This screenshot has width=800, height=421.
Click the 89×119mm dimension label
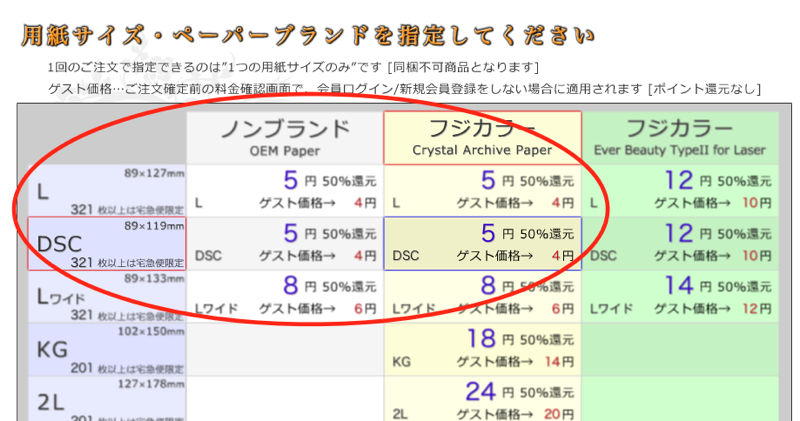(x=154, y=226)
